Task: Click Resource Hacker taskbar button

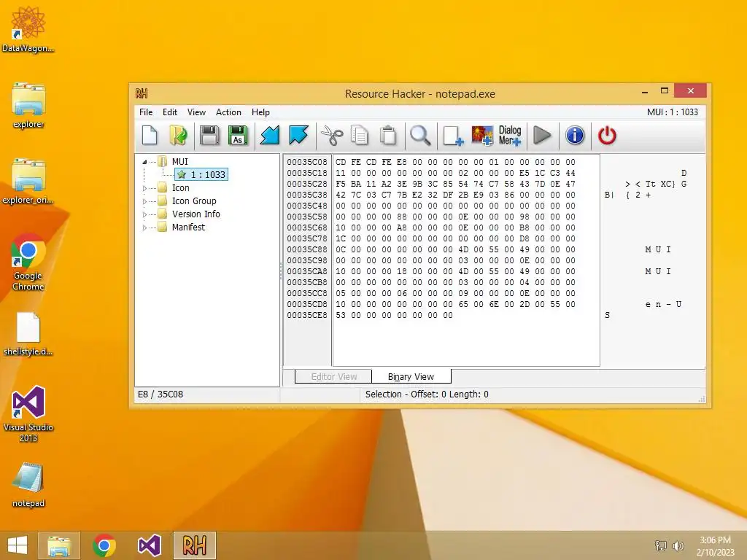Action: tap(194, 545)
